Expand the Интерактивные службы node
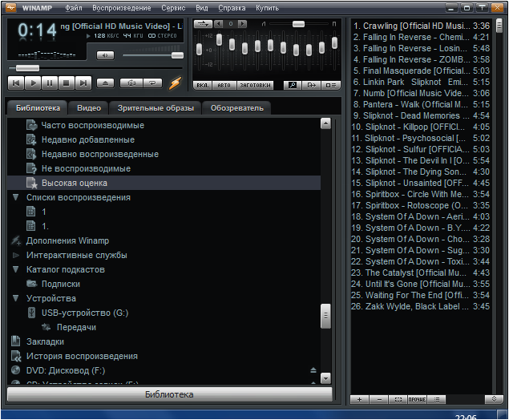Screen dimensions: 509x420 tap(15, 255)
